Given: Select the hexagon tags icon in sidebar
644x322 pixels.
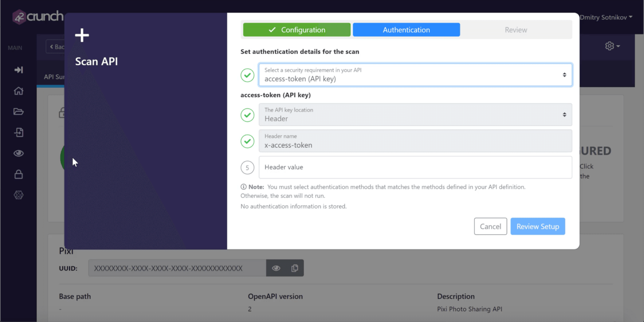Looking at the screenshot, I should (x=18, y=194).
